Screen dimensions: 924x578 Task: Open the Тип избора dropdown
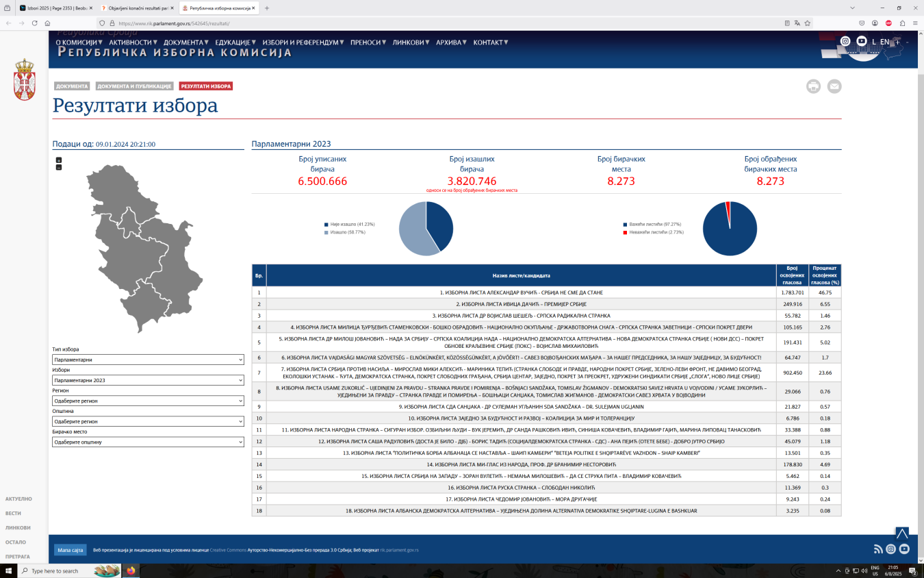tap(148, 360)
